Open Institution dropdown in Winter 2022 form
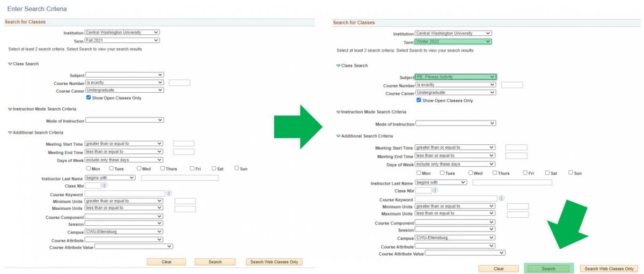This screenshot has height=274, width=644. coord(453,33)
